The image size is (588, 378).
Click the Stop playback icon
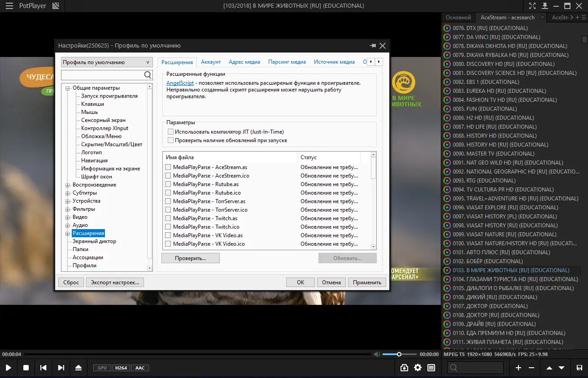coord(26,368)
